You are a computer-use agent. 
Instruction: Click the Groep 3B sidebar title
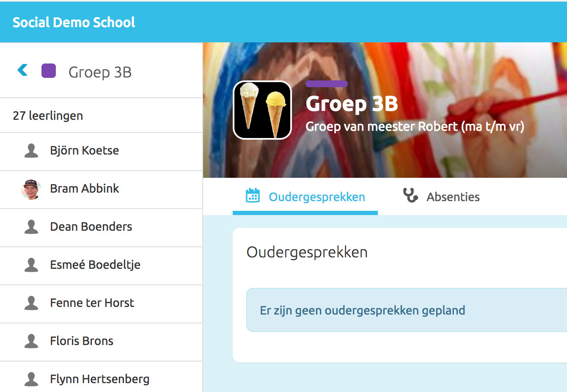(100, 72)
